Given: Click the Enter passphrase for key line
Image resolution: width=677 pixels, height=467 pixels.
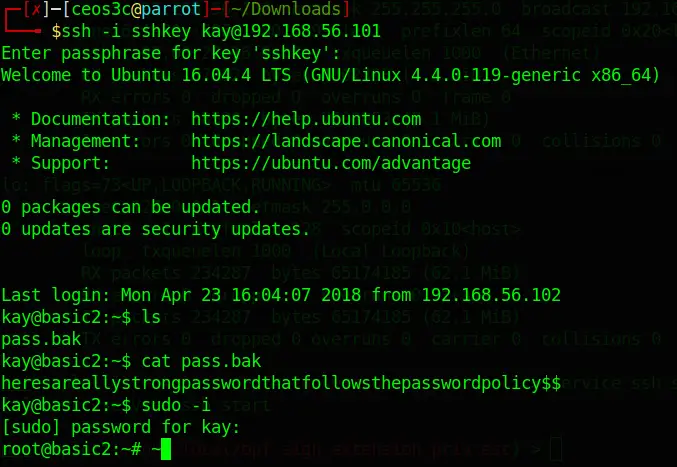Looking at the screenshot, I should click(171, 53).
